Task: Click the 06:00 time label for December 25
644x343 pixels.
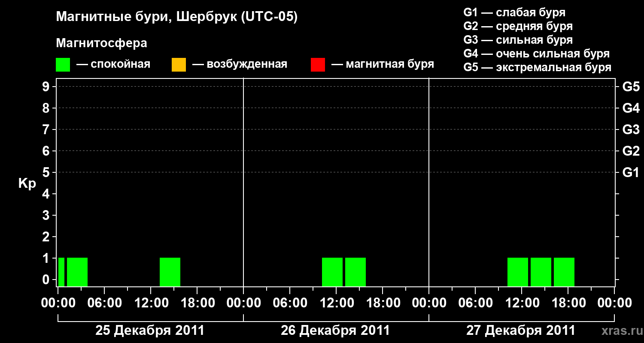Action: tap(104, 303)
